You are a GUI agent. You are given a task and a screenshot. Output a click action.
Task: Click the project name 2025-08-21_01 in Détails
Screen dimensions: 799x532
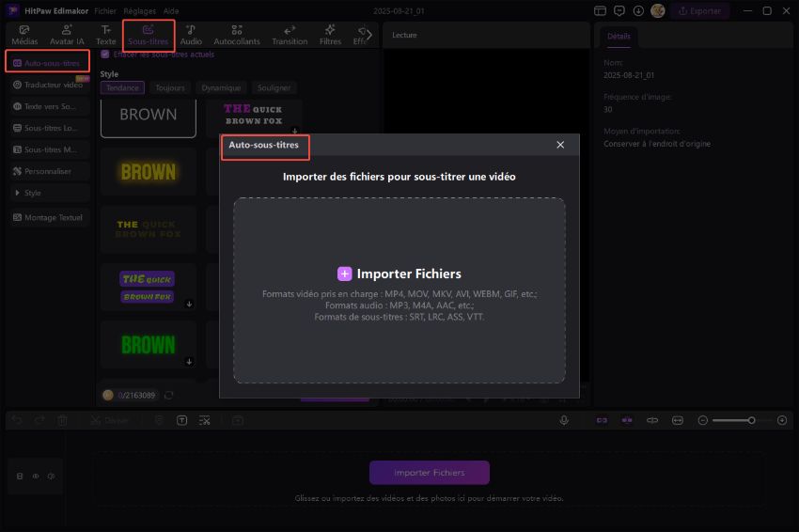pos(629,75)
